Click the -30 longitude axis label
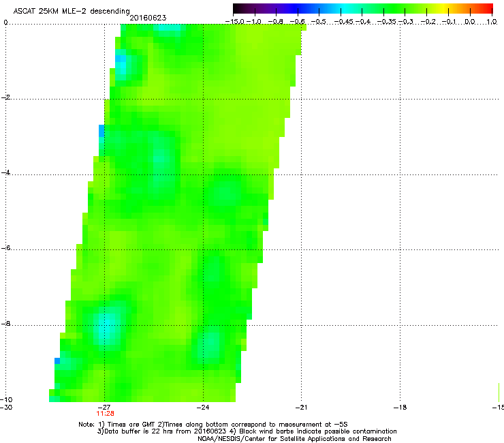 [x=6, y=408]
